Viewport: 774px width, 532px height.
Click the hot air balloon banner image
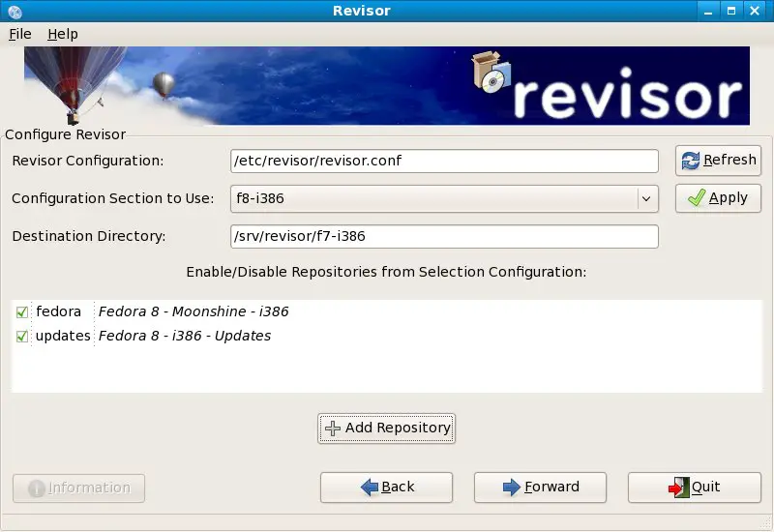(x=387, y=85)
